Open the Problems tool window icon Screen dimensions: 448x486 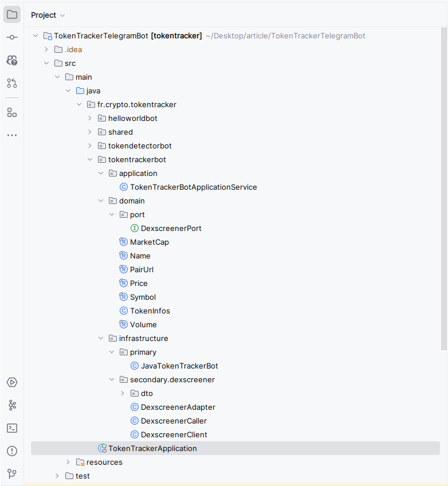pos(12,451)
